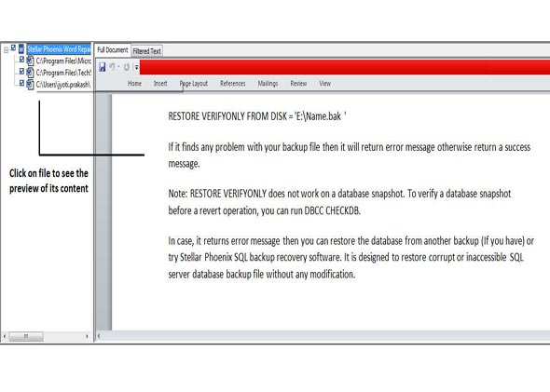Click document icon of C:\Program Files\Micro entry
The width and height of the screenshot is (550, 392).
coord(30,61)
